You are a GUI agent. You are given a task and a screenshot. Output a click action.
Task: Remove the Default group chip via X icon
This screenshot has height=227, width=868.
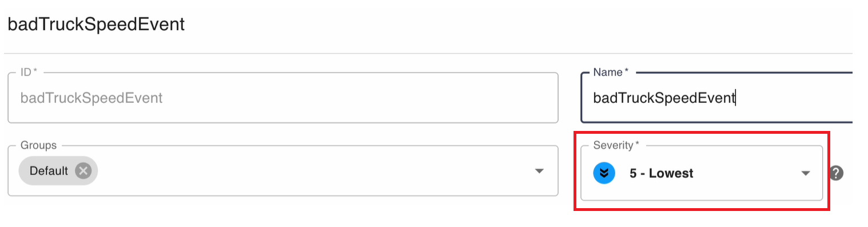(x=83, y=171)
